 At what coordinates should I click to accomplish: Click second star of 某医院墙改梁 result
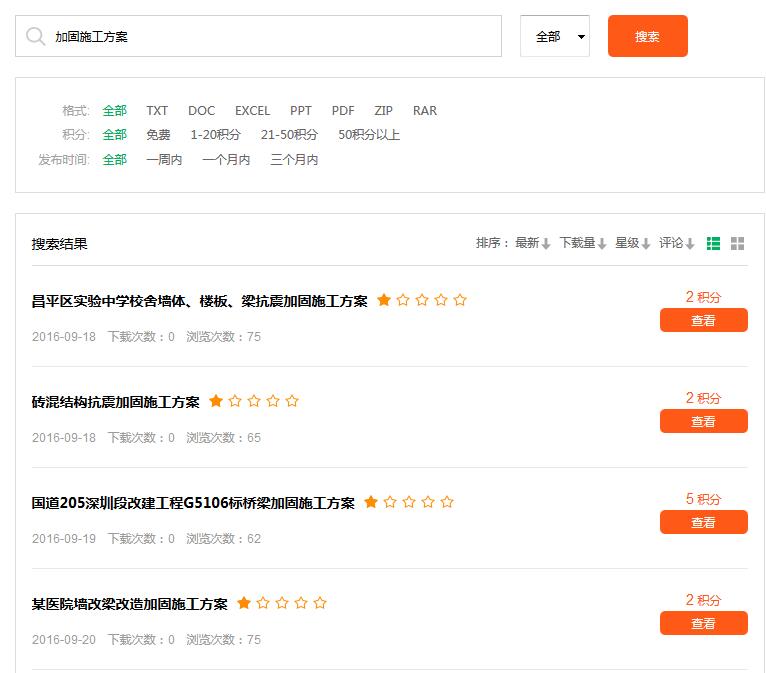tap(263, 603)
